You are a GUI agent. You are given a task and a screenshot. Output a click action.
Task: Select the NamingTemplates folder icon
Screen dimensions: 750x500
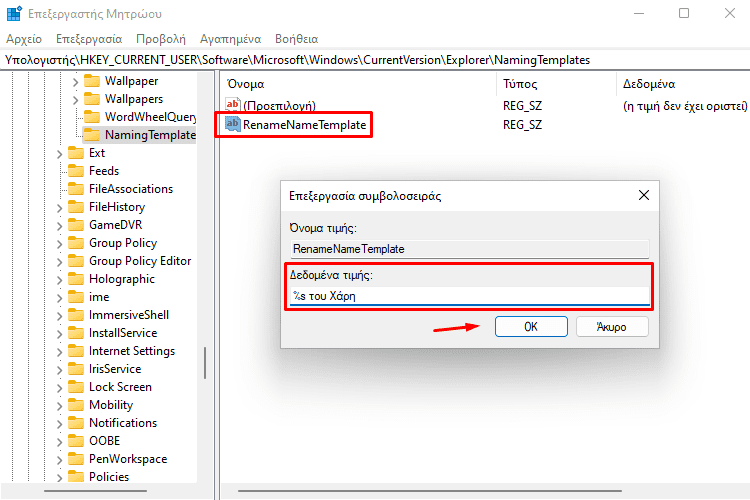[92, 135]
